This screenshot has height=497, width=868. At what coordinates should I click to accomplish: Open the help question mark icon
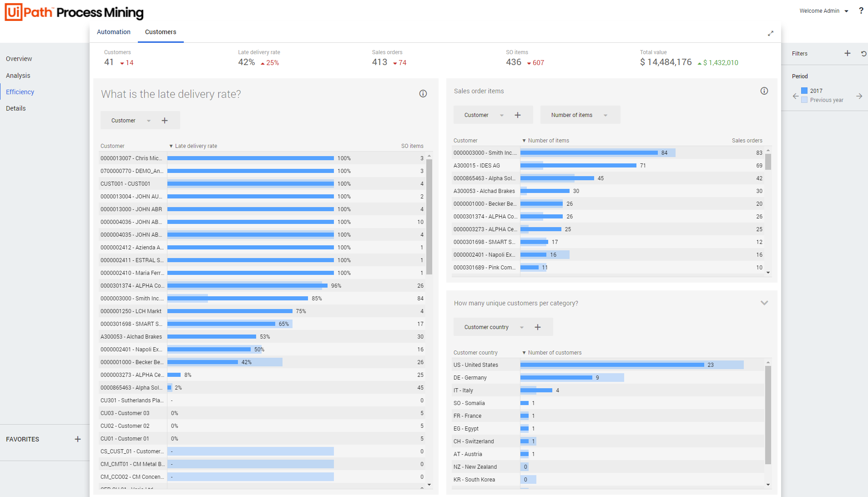click(x=861, y=10)
